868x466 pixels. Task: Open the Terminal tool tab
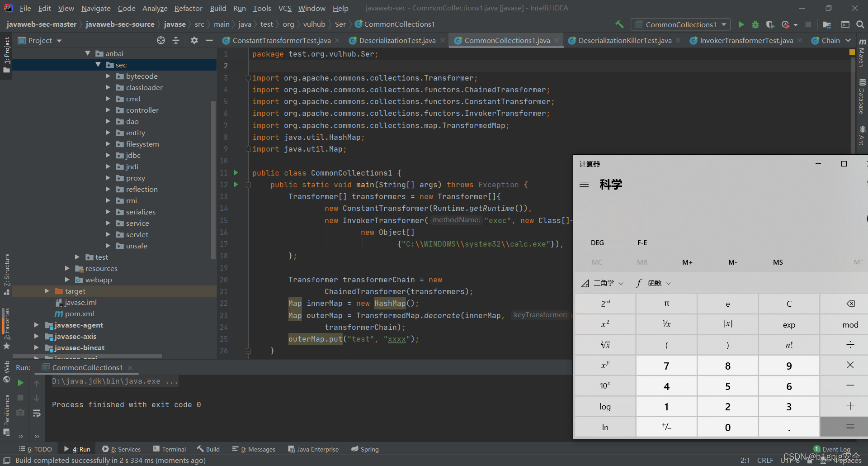170,449
